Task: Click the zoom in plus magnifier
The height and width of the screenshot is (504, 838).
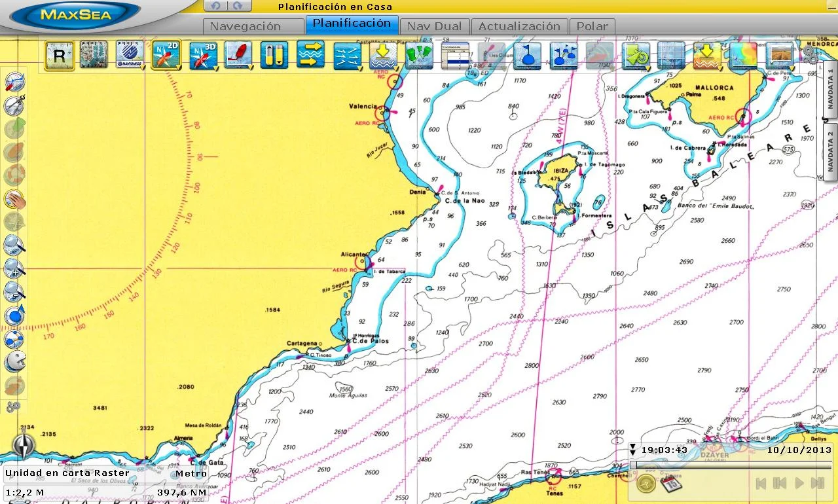Action: coord(14,269)
